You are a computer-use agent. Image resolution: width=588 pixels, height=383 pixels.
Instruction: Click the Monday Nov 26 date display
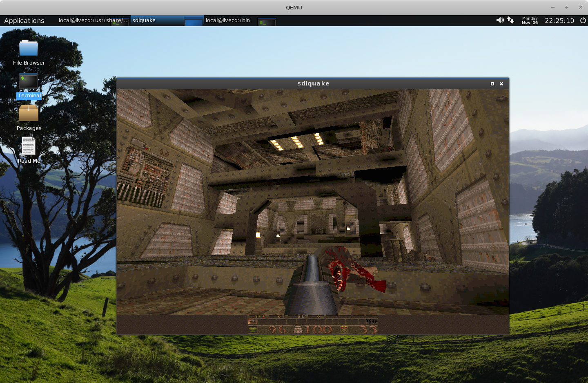tap(530, 20)
